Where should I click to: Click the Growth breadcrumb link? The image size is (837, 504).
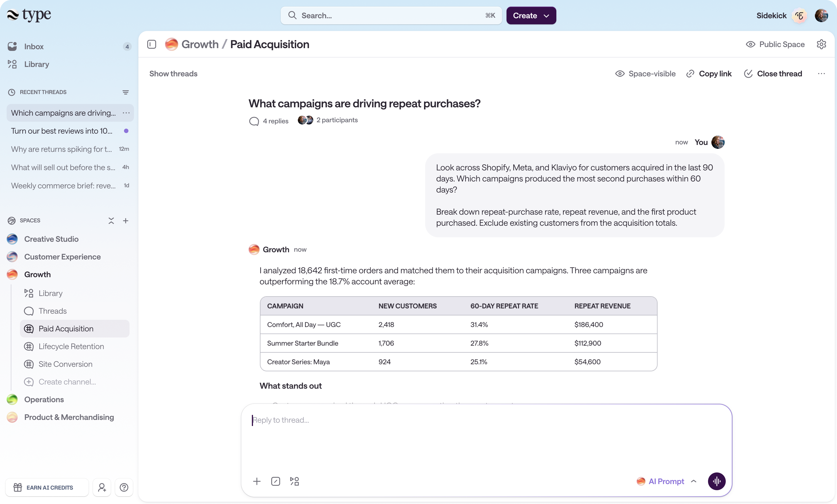[200, 45]
